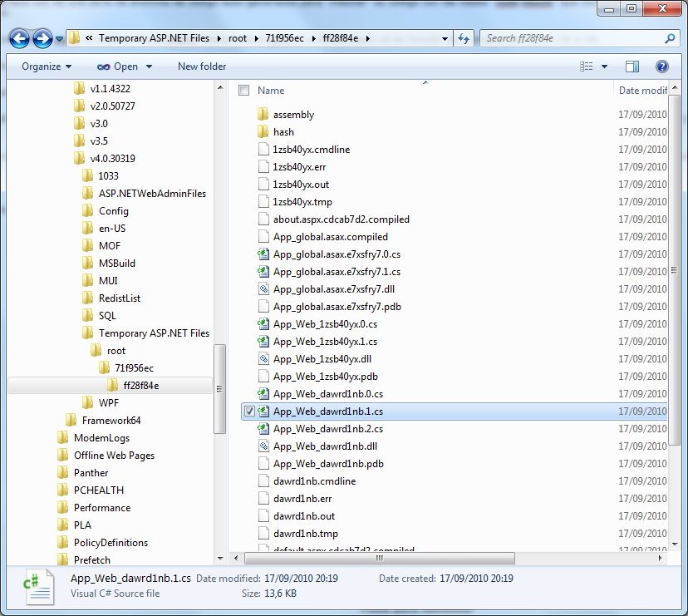
Task: Create a New folder
Action: [202, 67]
